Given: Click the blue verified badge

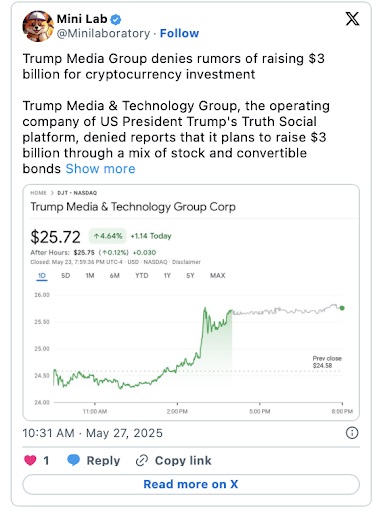Looking at the screenshot, I should 116,20.
